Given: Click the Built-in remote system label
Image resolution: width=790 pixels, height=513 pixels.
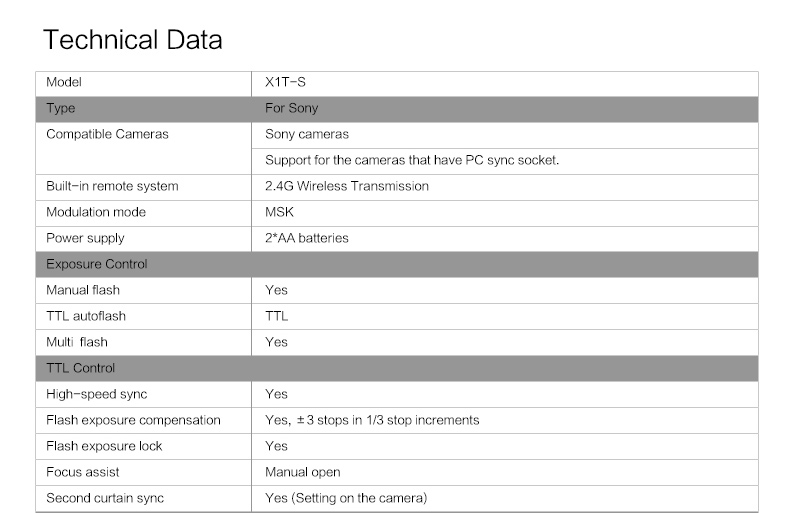Looking at the screenshot, I should [112, 186].
